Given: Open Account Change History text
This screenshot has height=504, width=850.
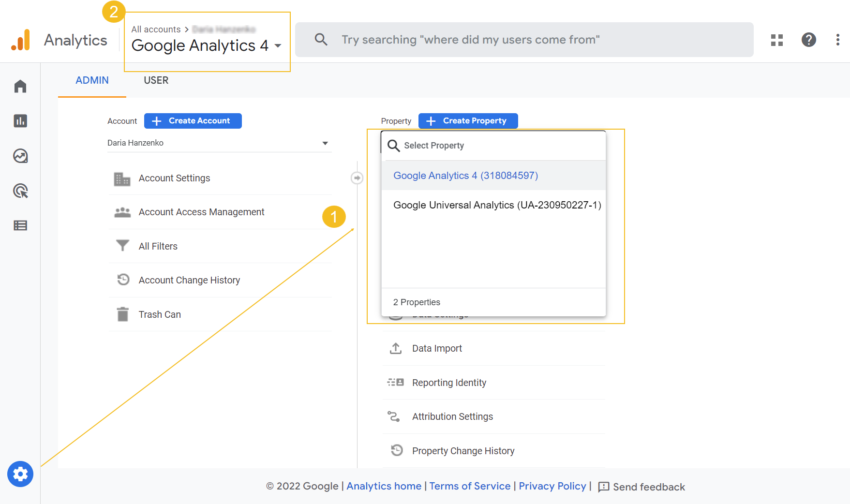Looking at the screenshot, I should pyautogui.click(x=189, y=281).
